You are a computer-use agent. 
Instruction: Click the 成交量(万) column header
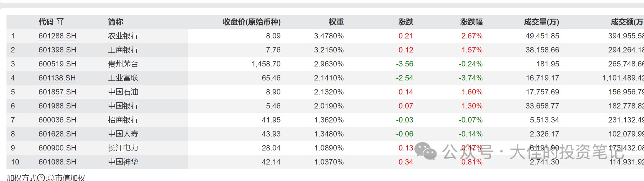pos(541,22)
